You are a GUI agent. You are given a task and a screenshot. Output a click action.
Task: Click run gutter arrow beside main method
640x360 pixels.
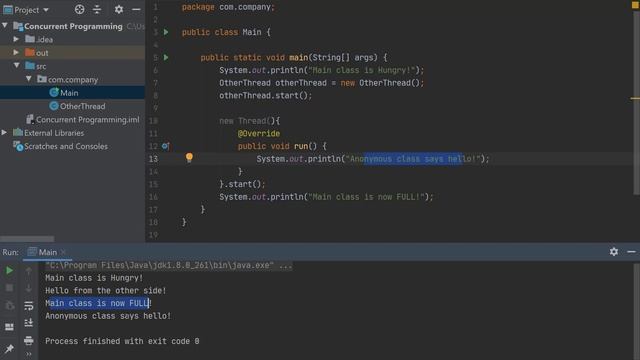tap(166, 58)
